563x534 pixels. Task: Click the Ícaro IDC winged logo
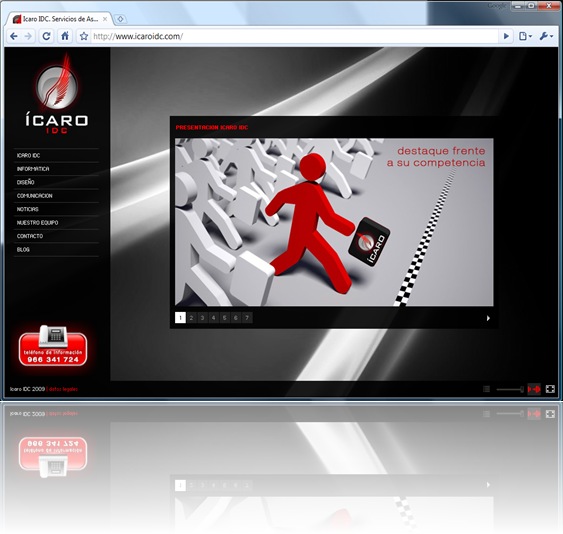point(57,94)
